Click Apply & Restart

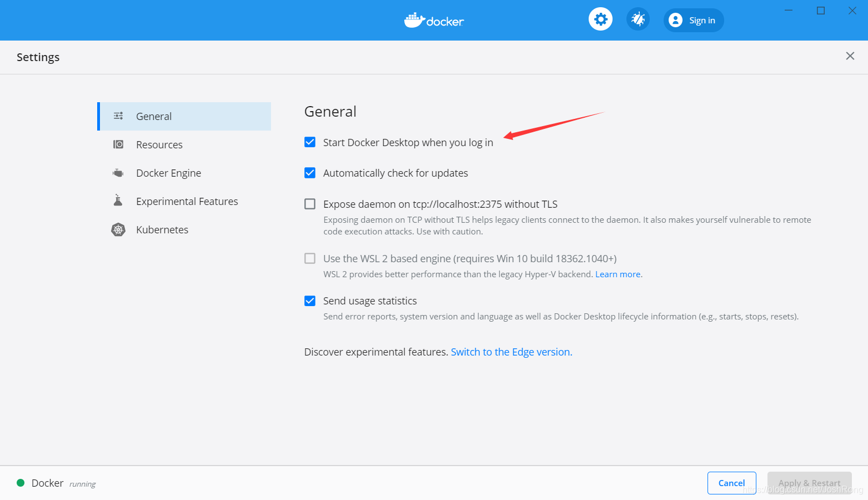tap(810, 483)
